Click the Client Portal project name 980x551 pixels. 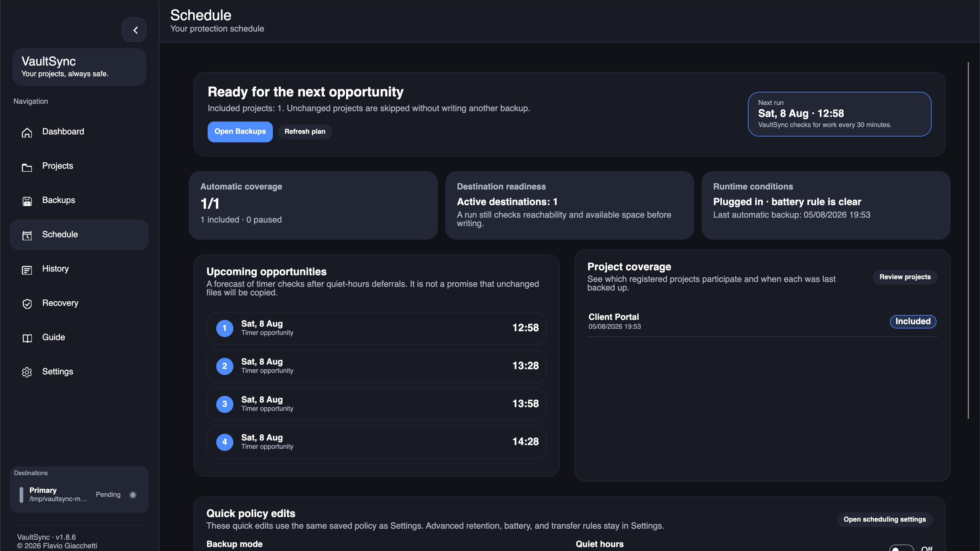pyautogui.click(x=614, y=317)
